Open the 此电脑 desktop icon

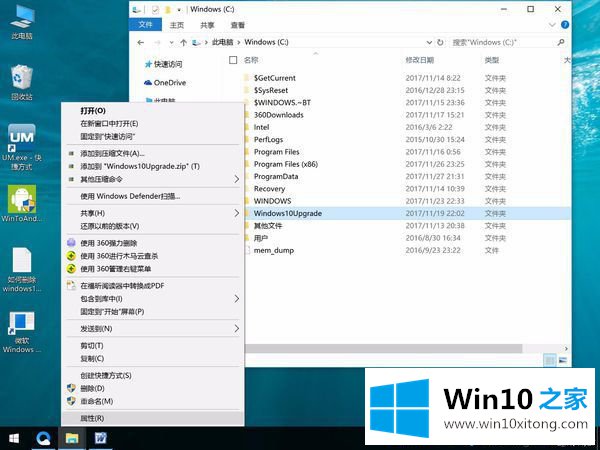(x=22, y=20)
